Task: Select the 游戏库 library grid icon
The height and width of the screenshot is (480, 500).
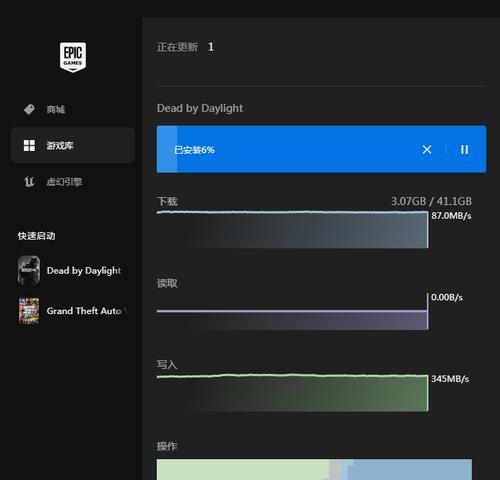Action: click(29, 145)
